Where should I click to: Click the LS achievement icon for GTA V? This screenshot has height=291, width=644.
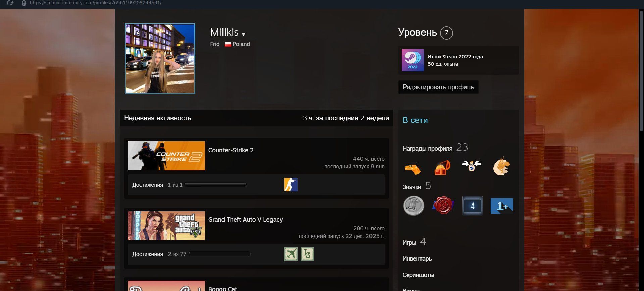(307, 254)
